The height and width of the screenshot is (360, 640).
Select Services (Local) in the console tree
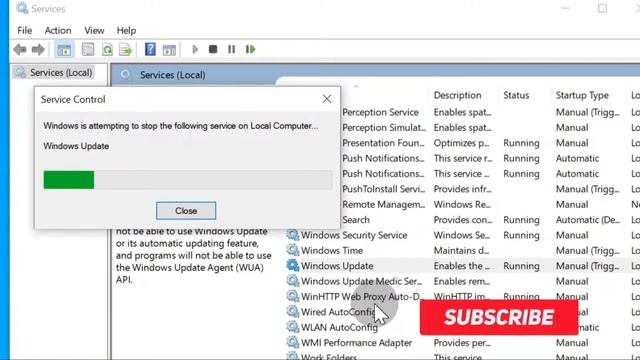click(x=61, y=73)
